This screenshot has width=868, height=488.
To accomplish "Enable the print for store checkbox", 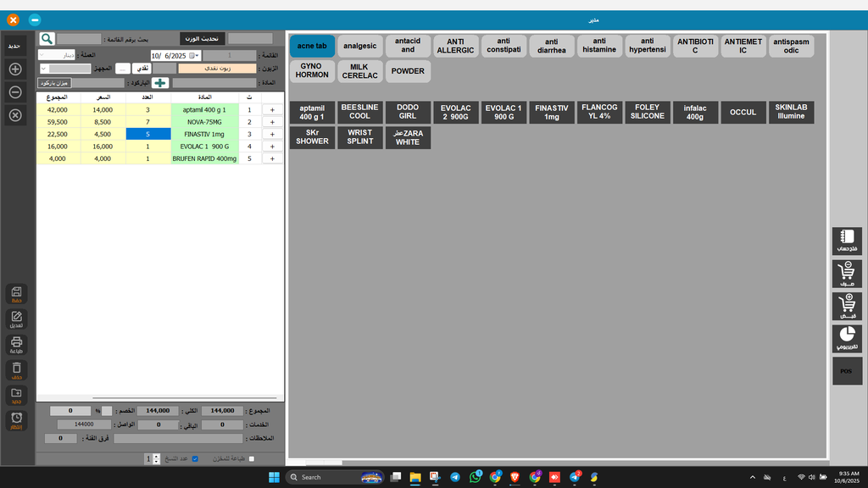I will 251,459.
